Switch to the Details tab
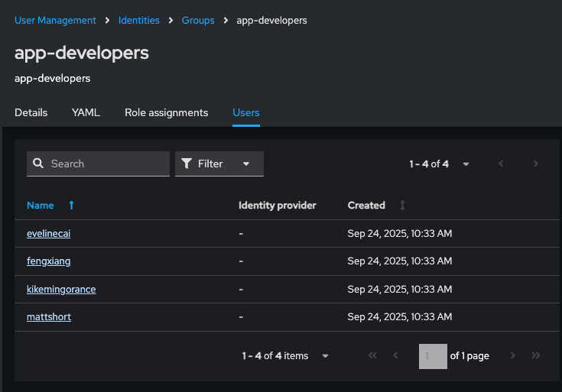 pos(31,112)
